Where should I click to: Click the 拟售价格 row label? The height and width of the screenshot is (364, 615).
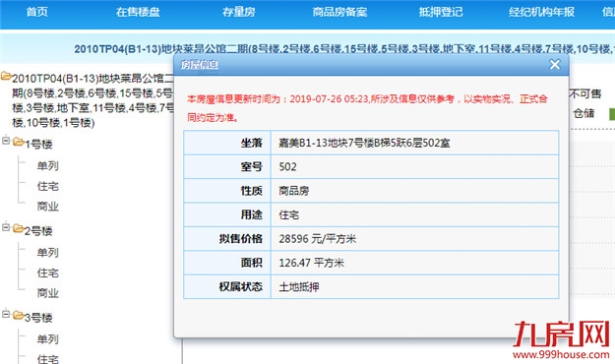[240, 238]
